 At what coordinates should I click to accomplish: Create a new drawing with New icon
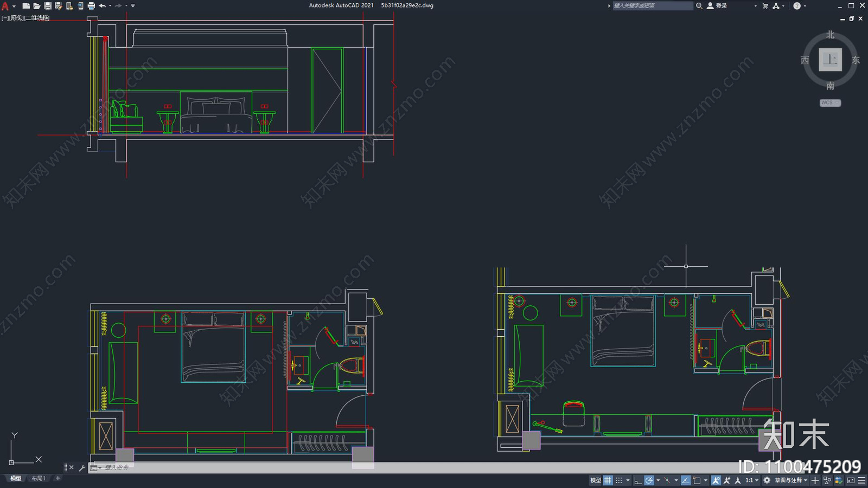25,6
